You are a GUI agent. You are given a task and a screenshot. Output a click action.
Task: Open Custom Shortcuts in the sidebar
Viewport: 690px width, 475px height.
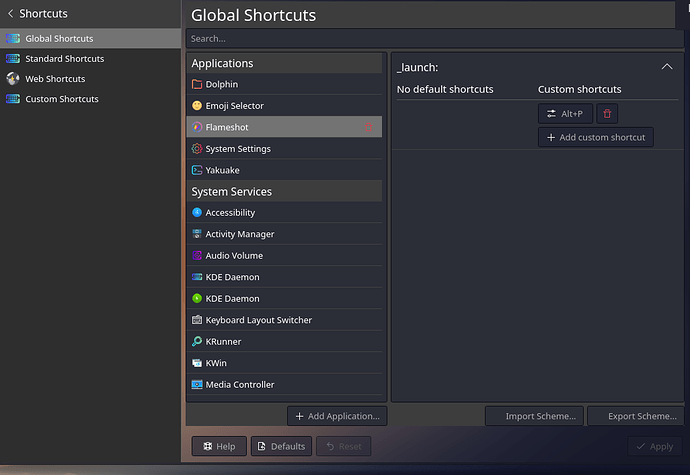coord(90,99)
